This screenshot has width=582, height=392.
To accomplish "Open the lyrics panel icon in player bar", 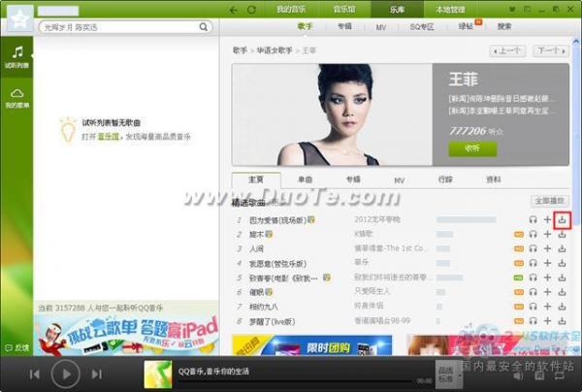I will 539,376.
